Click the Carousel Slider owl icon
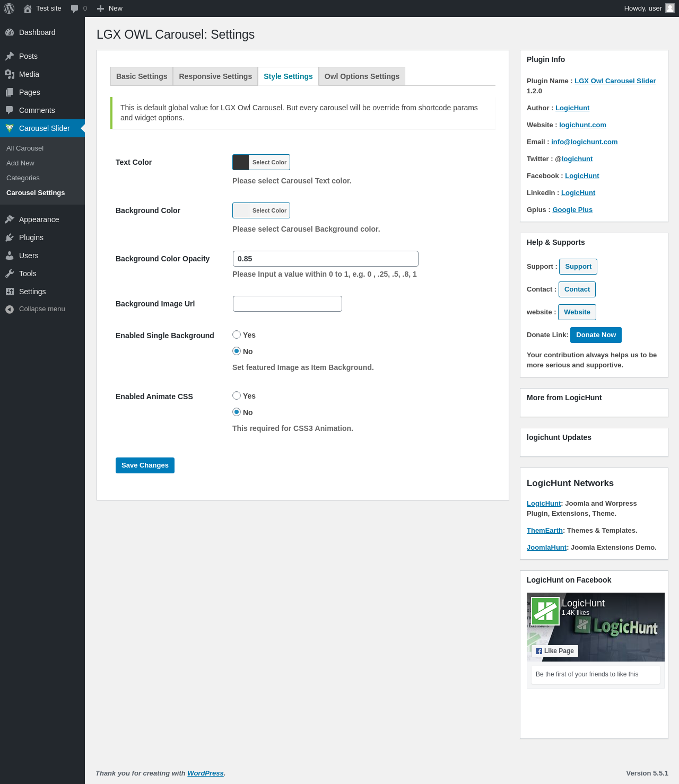 10,128
